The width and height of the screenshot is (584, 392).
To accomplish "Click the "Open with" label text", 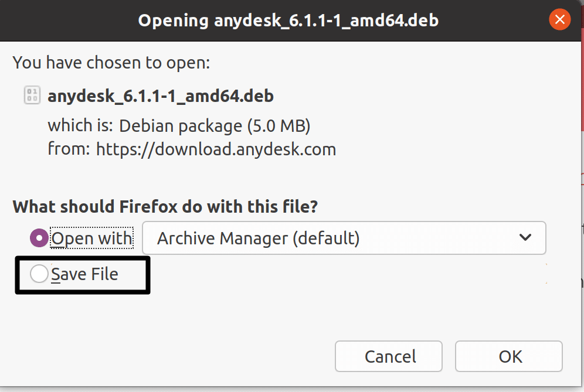I will pyautogui.click(x=92, y=238).
